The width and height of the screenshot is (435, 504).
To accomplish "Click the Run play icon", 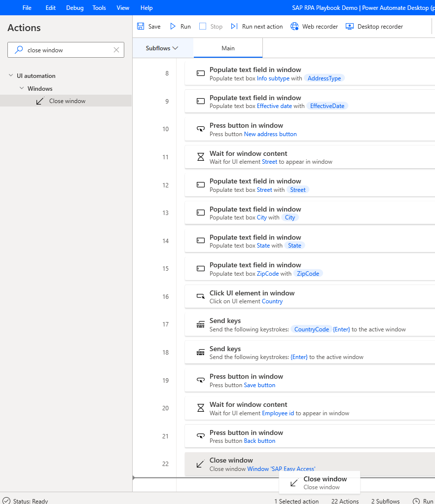I will point(173,26).
